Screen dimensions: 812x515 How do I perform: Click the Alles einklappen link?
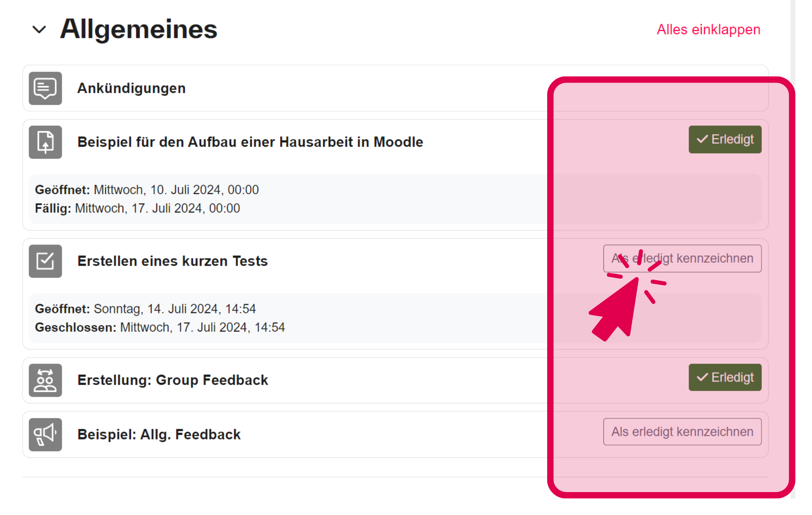708,29
